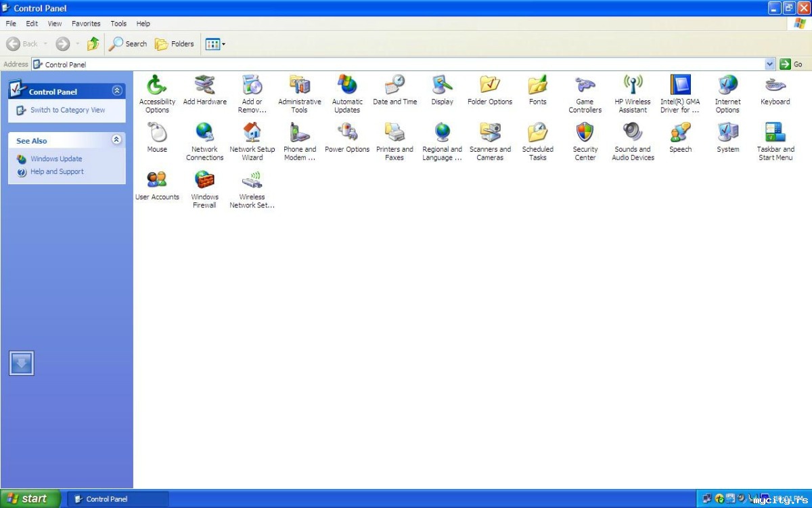
Task: Click the Start button
Action: coord(27,499)
